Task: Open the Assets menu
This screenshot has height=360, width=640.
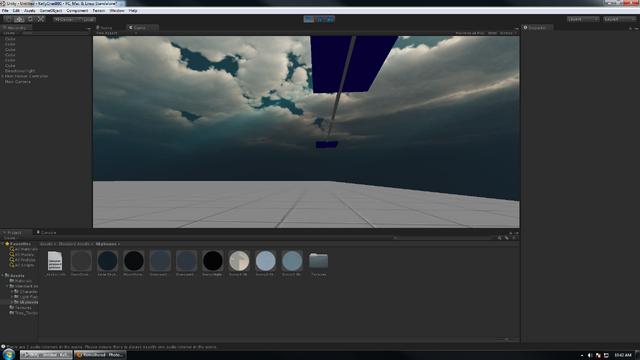Action: click(29, 11)
